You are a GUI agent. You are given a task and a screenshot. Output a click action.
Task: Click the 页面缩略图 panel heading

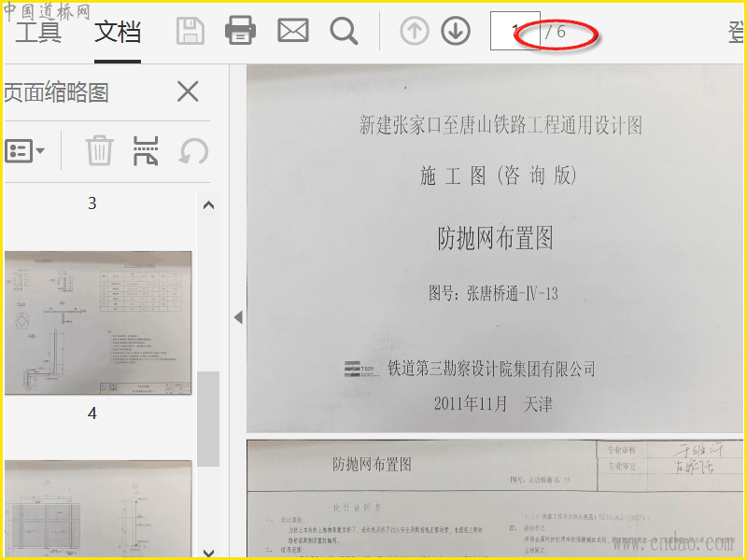[56, 92]
